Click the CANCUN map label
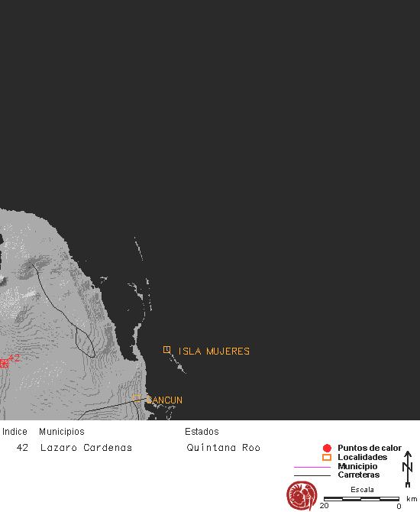This screenshot has width=420, height=512. coord(164,400)
